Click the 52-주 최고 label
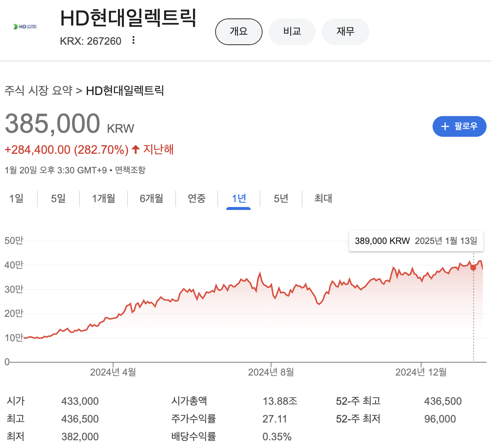491x448 pixels. (358, 401)
